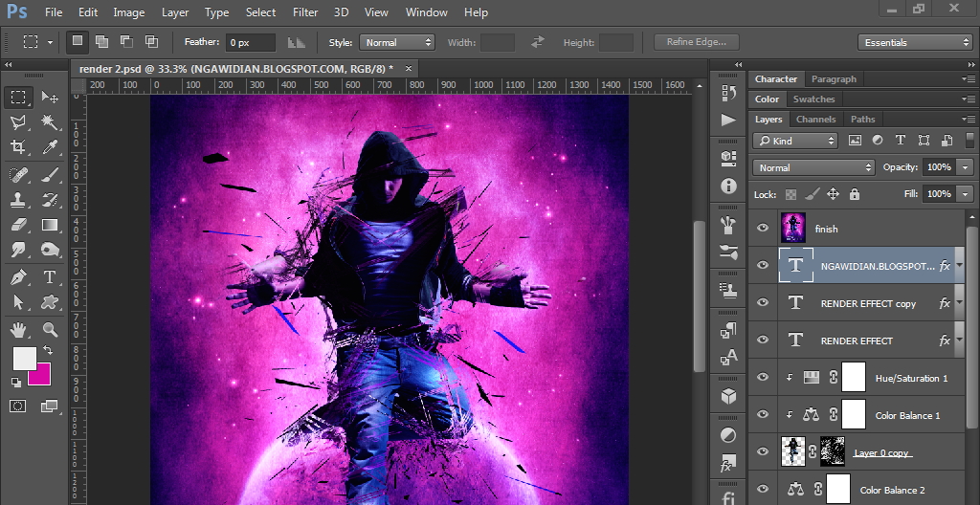Toggle lock transparent pixels
980x505 pixels.
791,194
